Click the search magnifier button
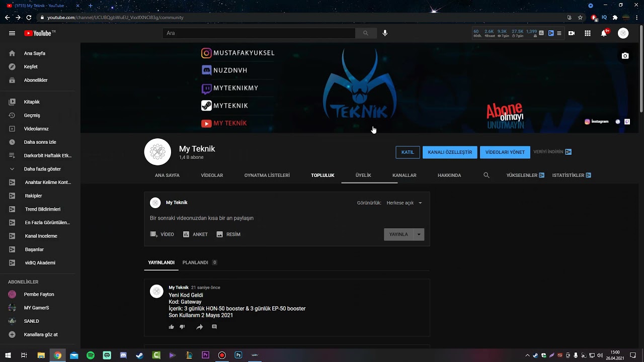The image size is (644, 362). point(365,33)
